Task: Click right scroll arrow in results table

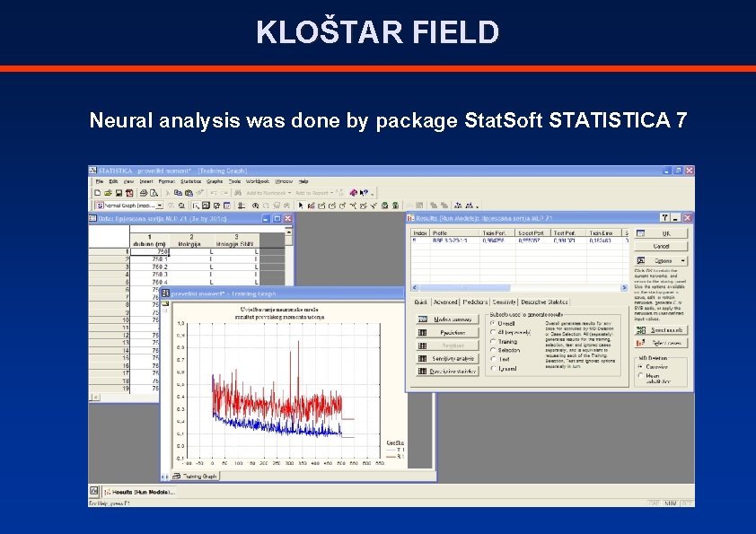Action: point(624,287)
